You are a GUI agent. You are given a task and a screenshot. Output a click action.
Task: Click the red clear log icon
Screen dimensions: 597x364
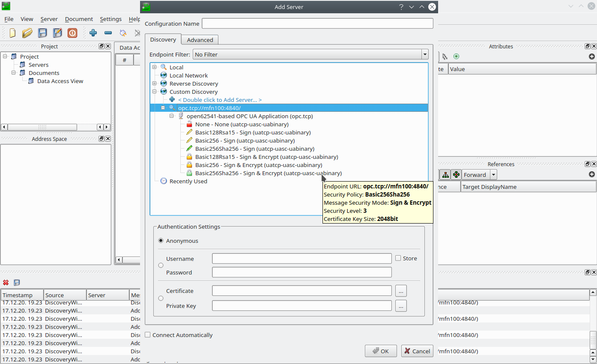pyautogui.click(x=6, y=283)
